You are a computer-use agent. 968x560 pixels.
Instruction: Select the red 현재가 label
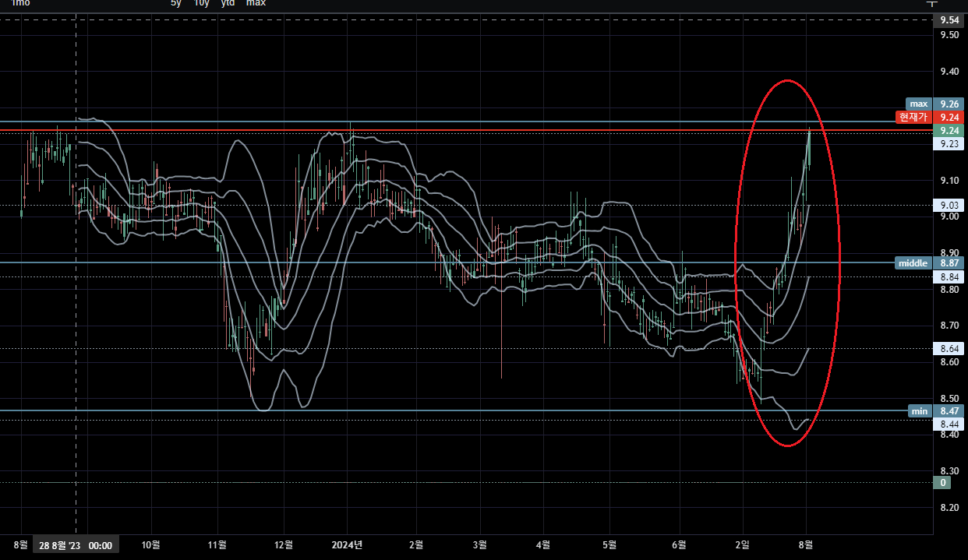[x=913, y=117]
